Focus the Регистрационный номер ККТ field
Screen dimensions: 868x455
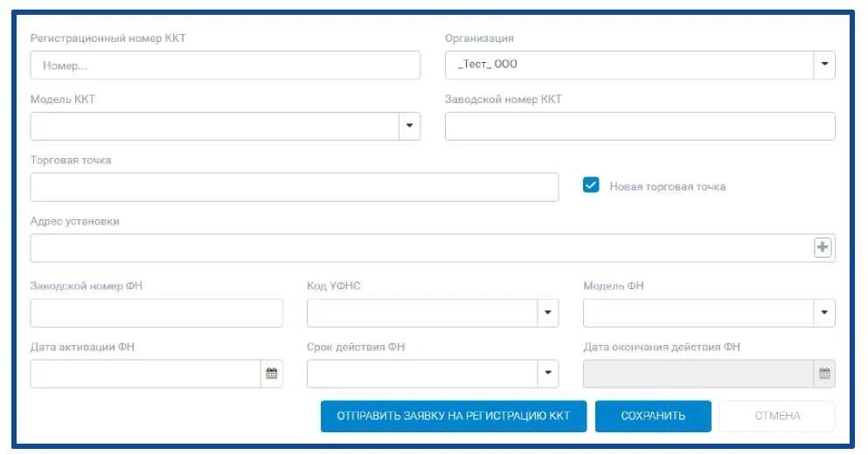[226, 65]
